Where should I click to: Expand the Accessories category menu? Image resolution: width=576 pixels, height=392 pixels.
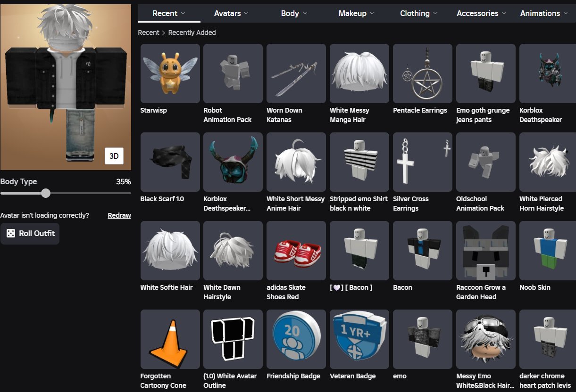pos(481,13)
